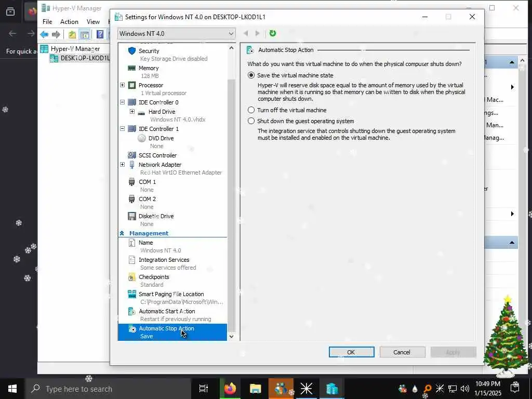Collapse the IDE Controller 0 node
Viewport: 532px width, 399px height.
pos(123,102)
